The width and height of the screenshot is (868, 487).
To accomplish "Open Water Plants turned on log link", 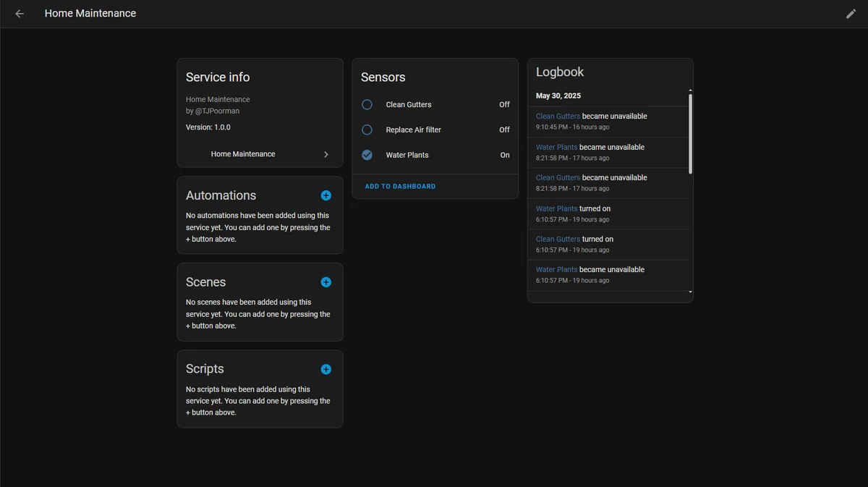I will (556, 208).
